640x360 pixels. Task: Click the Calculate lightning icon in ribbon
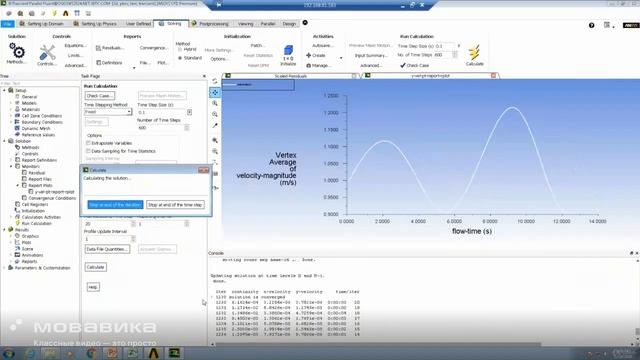474,53
